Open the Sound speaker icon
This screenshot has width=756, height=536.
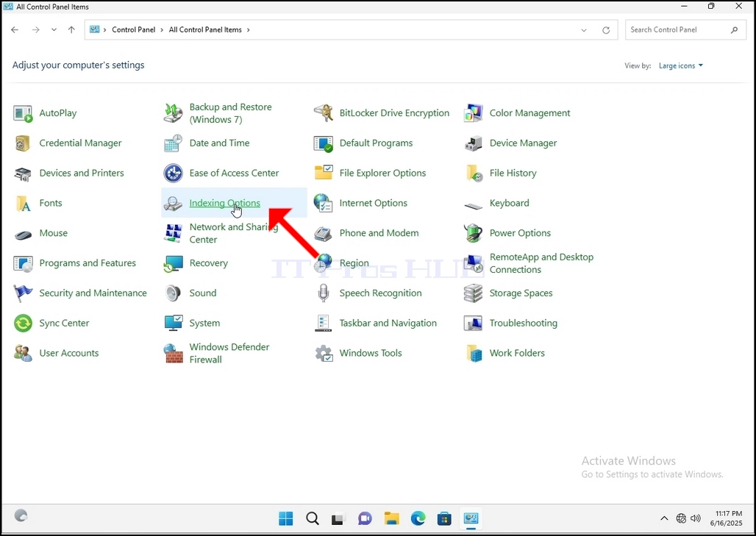[173, 293]
